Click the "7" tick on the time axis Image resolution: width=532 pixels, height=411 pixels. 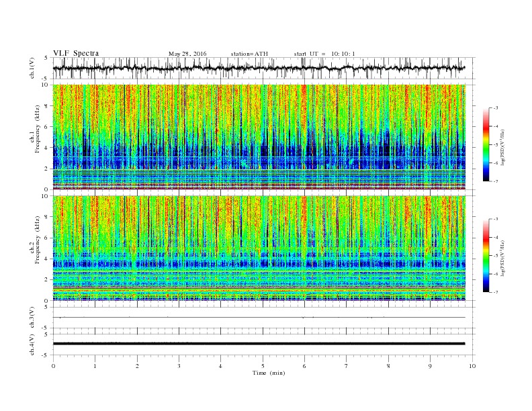click(x=347, y=366)
